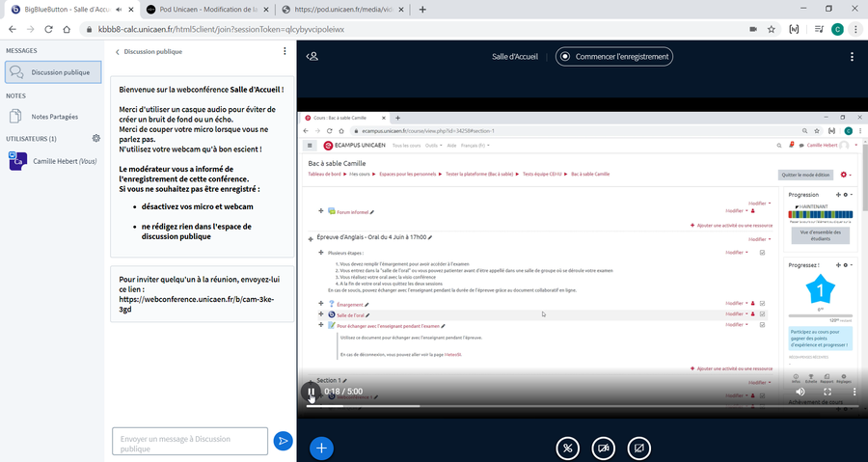Select user Camille Hebert (Vous)
Screen dimensions: 868x462
pyautogui.click(x=53, y=161)
